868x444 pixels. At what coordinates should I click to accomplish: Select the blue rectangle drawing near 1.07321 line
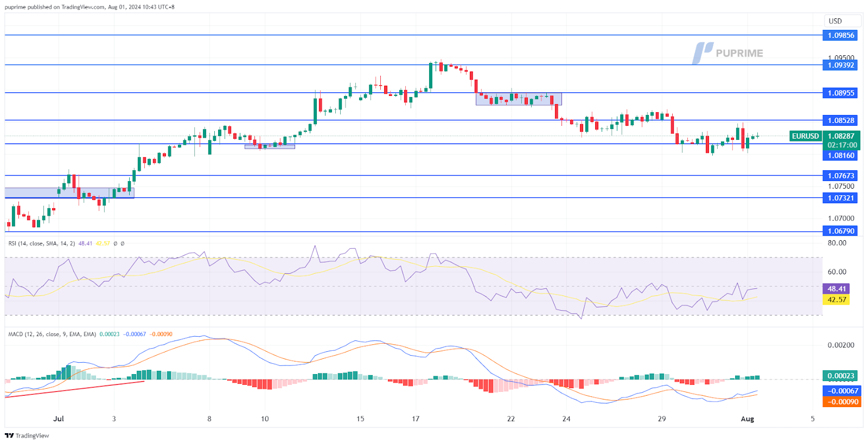tap(69, 193)
